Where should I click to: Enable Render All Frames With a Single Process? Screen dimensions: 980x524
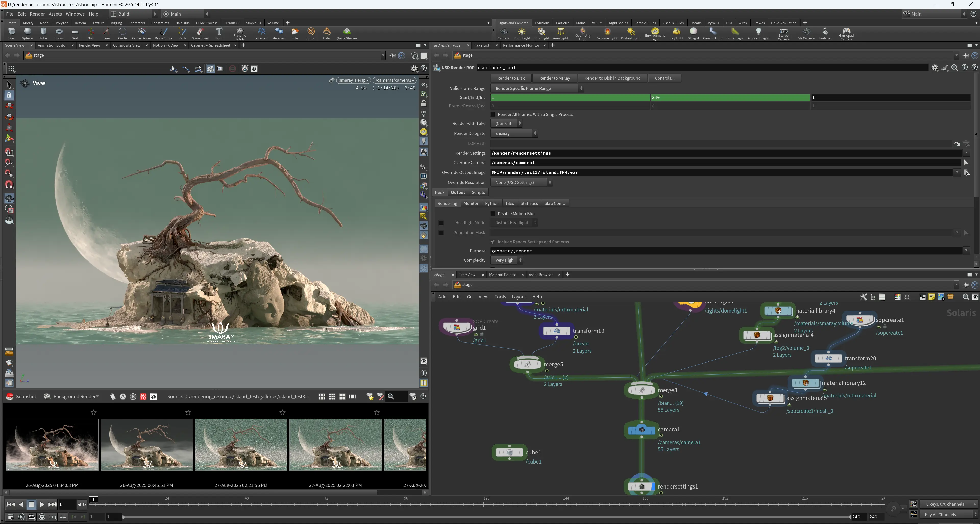[x=493, y=115]
